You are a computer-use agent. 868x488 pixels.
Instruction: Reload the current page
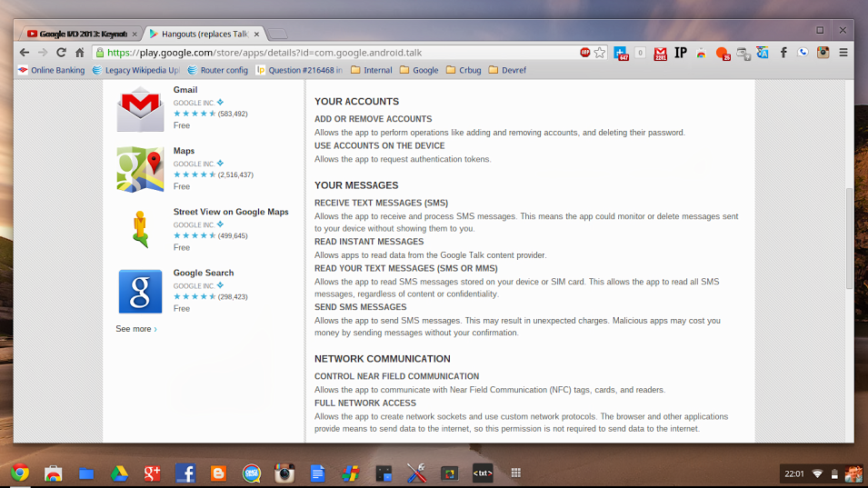61,53
